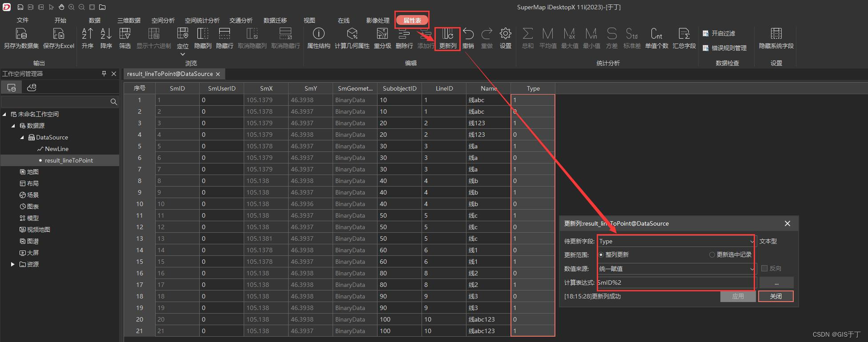Sort ascending with 升序
Image resolution: width=868 pixels, height=342 pixels.
click(x=88, y=38)
